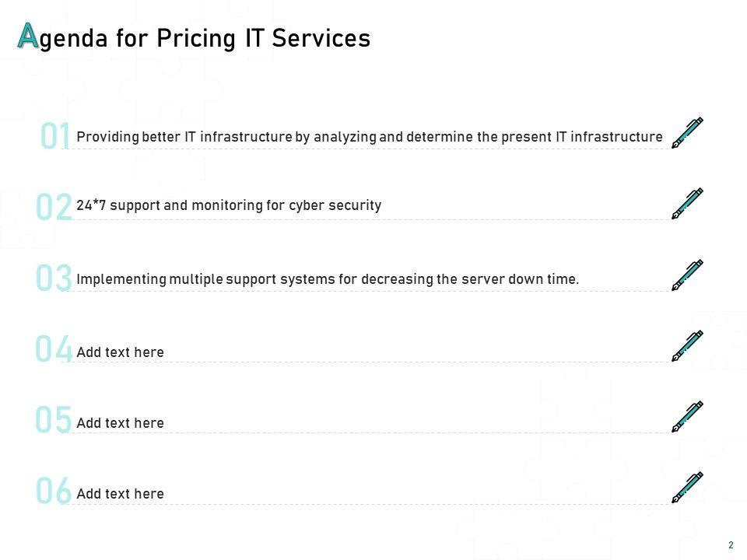
Task: Click the pen icon beside agenda item 01
Action: (x=687, y=133)
